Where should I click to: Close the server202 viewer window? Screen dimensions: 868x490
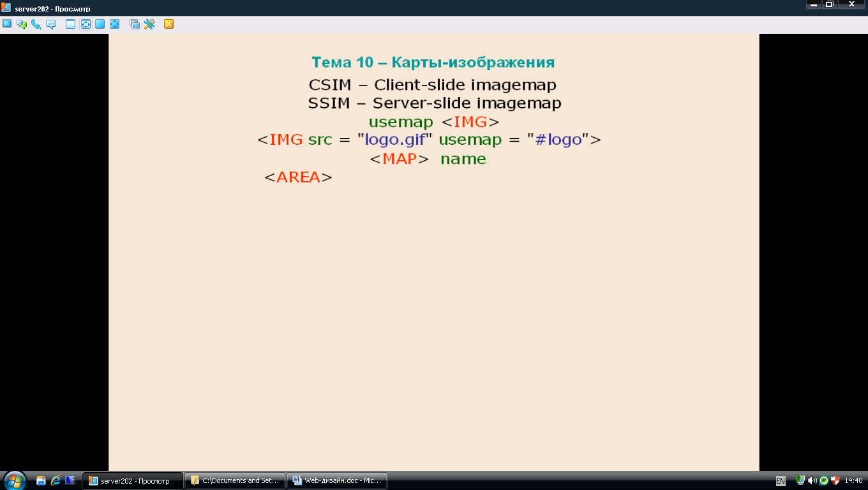point(852,4)
